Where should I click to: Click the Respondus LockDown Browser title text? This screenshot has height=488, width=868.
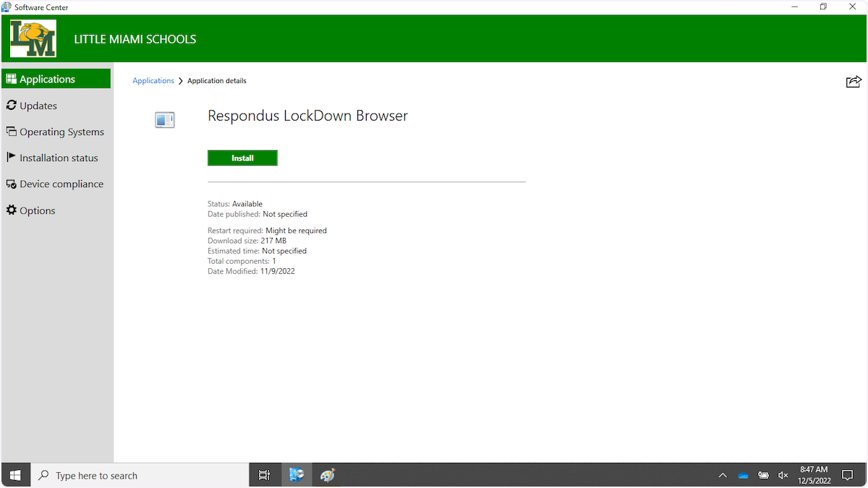[307, 116]
